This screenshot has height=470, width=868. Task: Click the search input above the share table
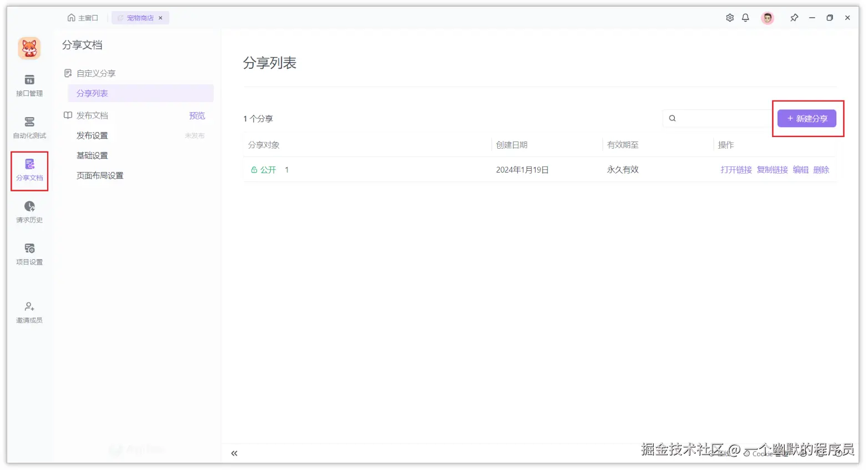coord(716,118)
